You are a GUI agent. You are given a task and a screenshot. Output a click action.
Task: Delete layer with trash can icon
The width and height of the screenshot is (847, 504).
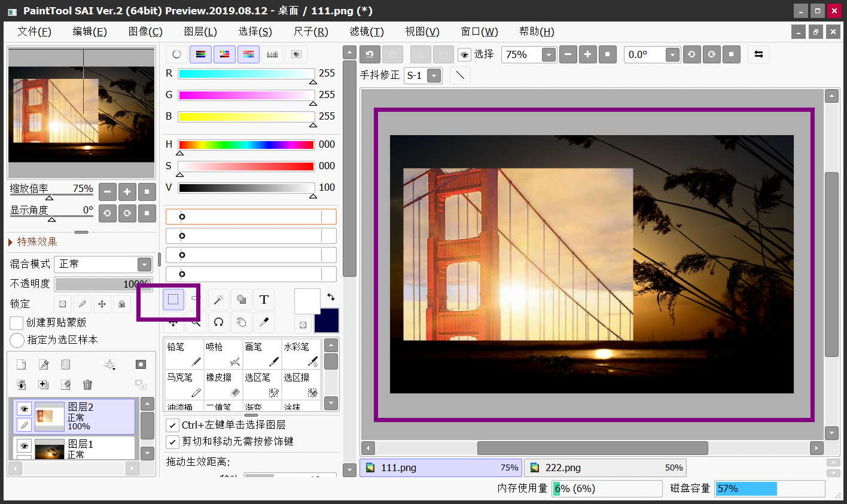pos(87,384)
